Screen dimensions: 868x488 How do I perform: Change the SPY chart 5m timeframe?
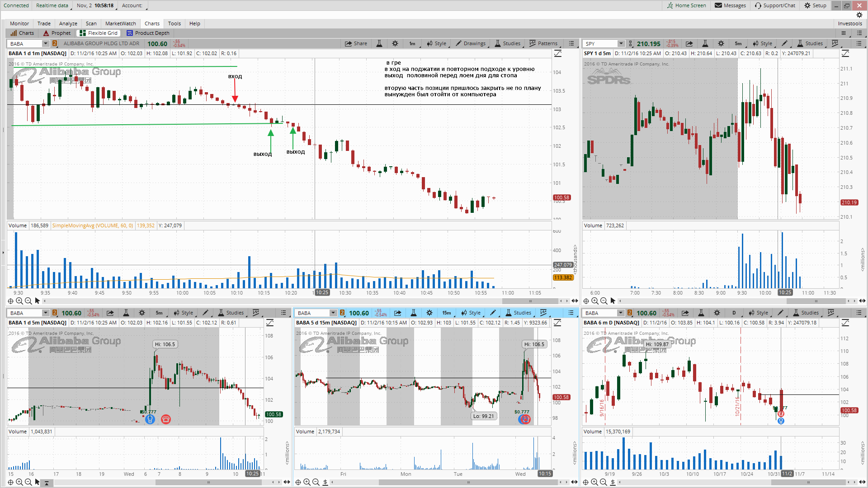[x=738, y=43]
